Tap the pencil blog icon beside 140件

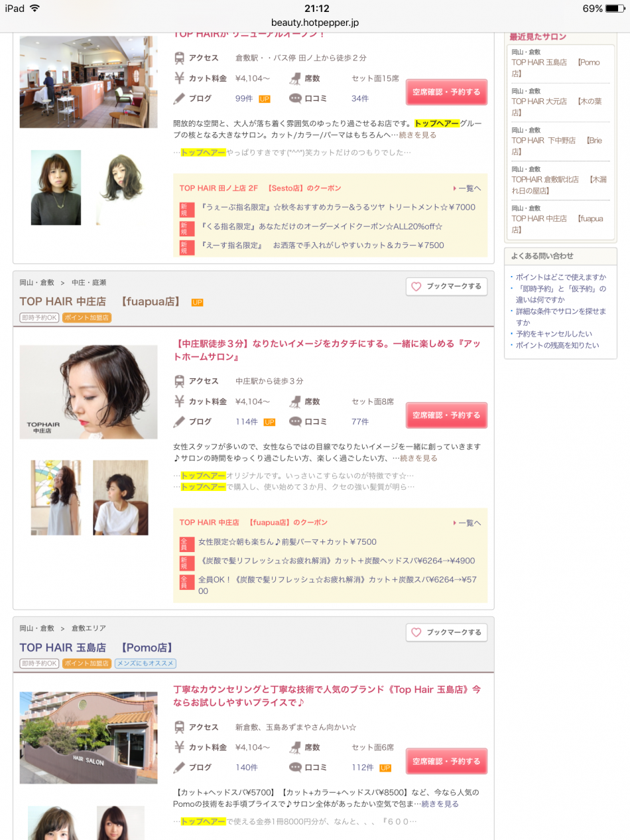[x=179, y=767]
